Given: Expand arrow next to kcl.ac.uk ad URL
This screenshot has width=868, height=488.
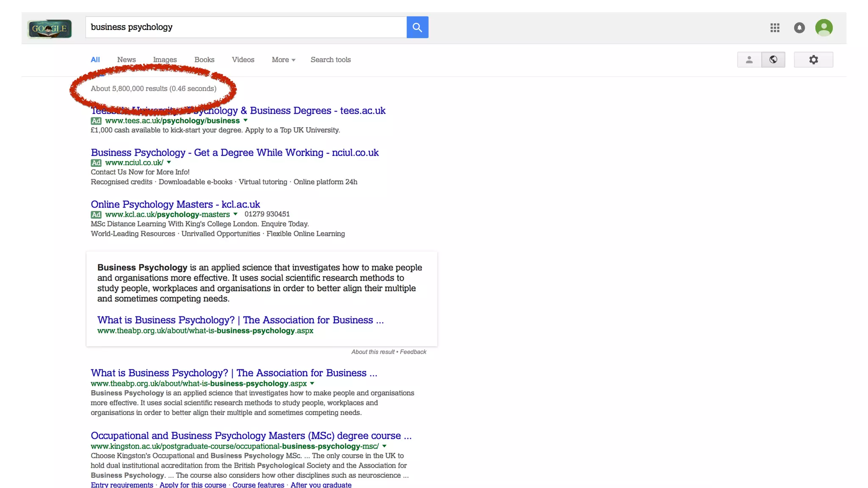Looking at the screenshot, I should (235, 214).
